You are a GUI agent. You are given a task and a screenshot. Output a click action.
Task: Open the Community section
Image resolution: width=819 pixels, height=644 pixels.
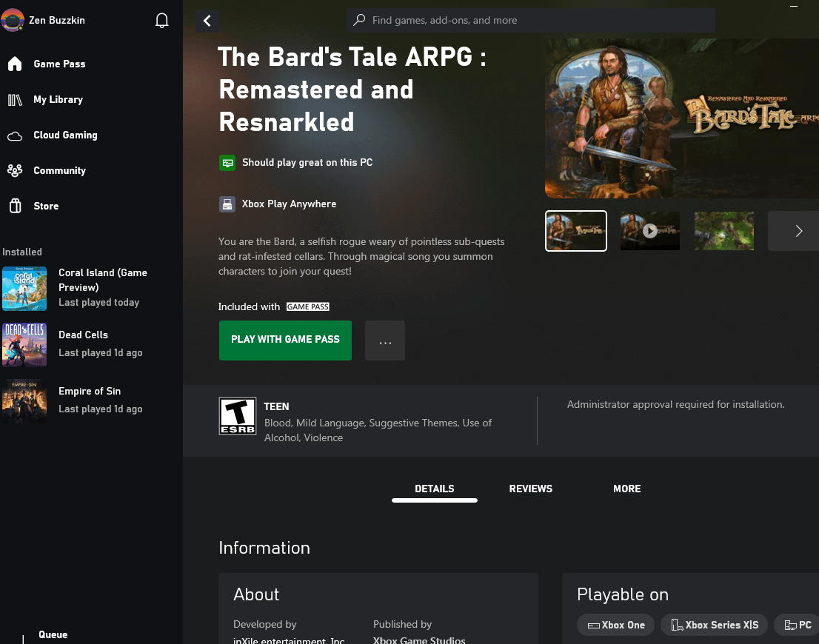pos(59,170)
